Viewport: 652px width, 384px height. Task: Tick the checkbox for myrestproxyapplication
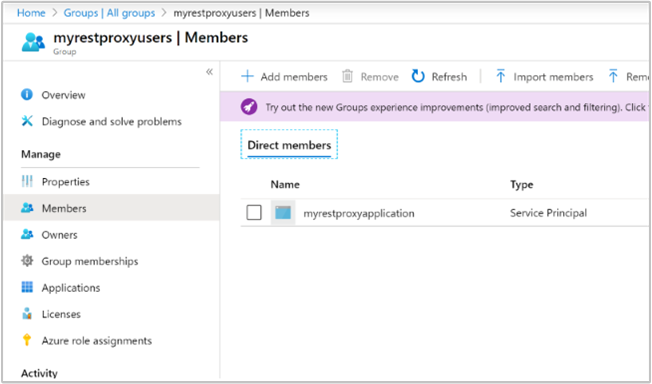(x=254, y=213)
